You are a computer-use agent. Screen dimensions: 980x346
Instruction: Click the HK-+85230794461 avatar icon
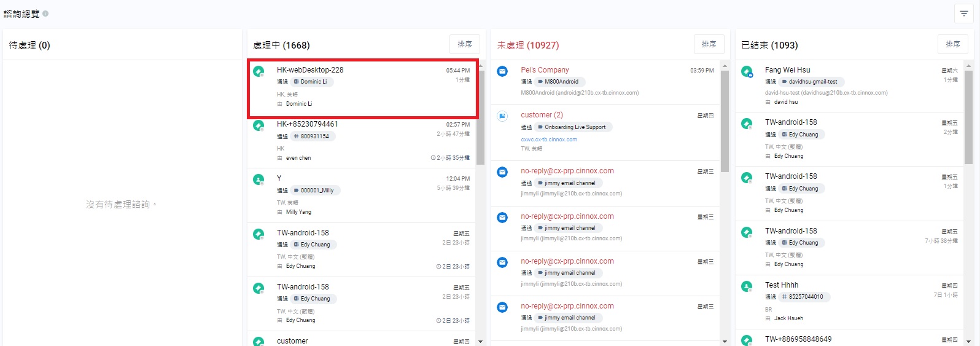pos(259,125)
